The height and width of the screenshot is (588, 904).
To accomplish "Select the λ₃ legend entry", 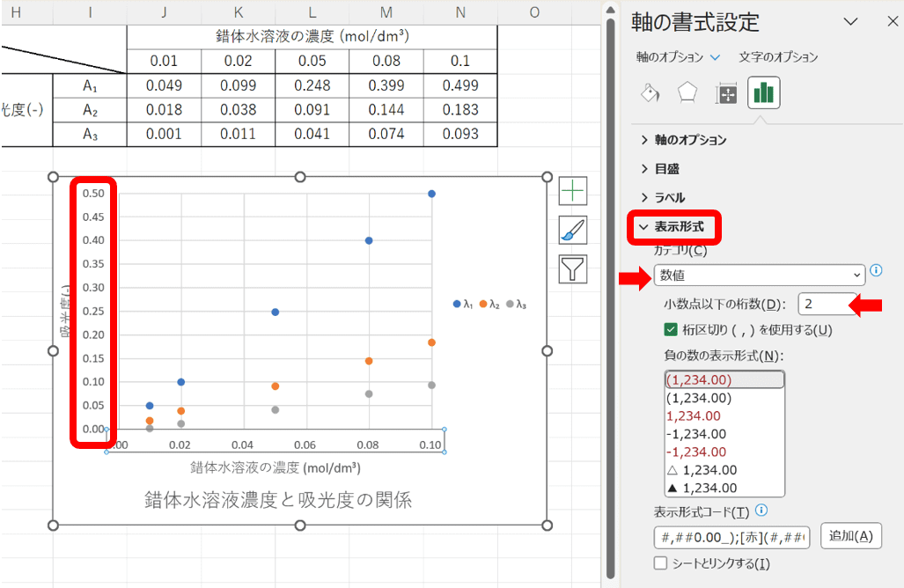I will 516,305.
